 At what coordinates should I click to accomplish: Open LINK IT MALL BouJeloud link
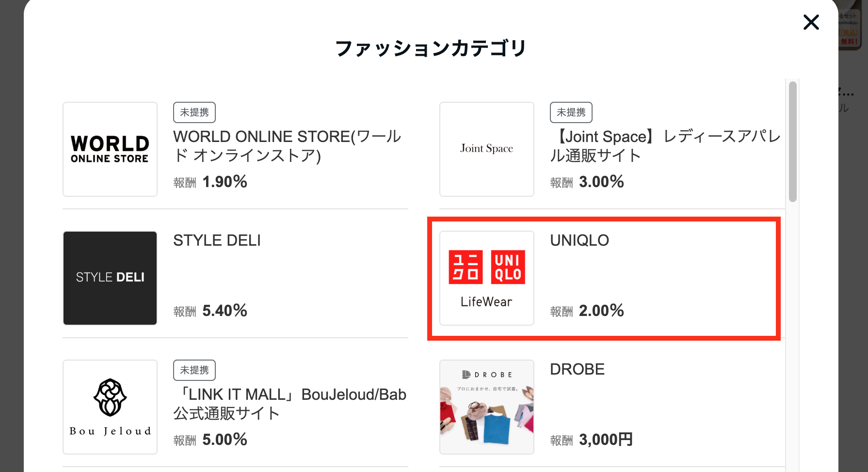coord(289,404)
